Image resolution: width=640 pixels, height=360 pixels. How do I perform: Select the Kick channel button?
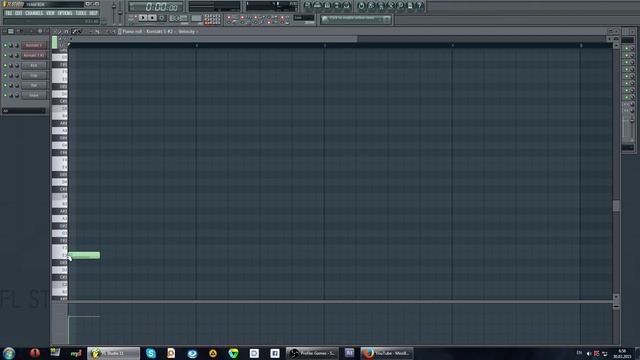click(34, 65)
